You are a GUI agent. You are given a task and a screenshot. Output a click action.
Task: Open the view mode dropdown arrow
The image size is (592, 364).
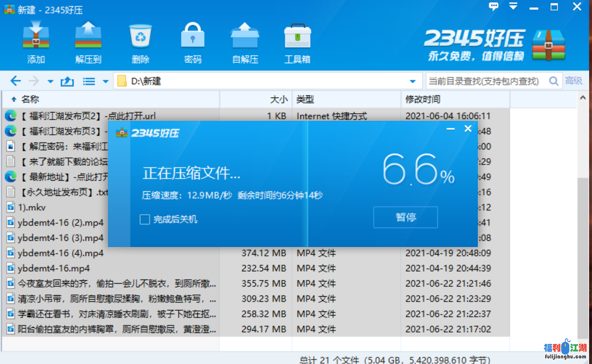pos(105,81)
